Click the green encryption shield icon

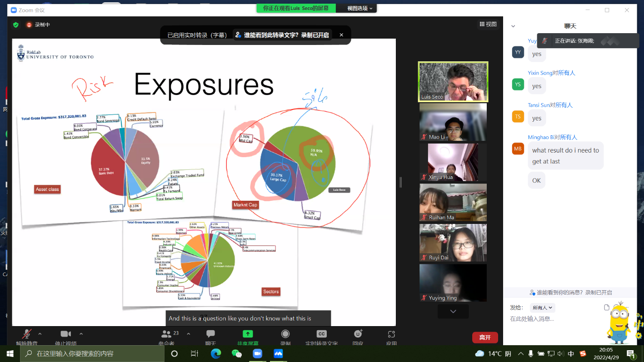[x=16, y=25]
